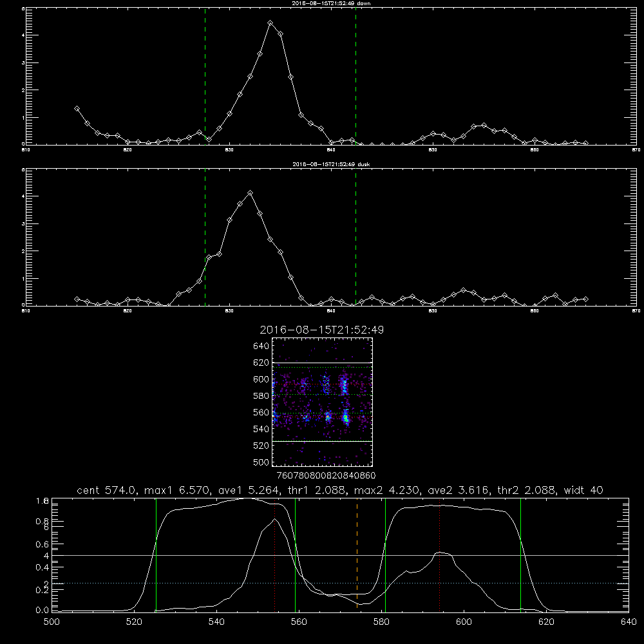Click the left green dashed line in dawn plot
644x644 pixels.
[x=205, y=77]
